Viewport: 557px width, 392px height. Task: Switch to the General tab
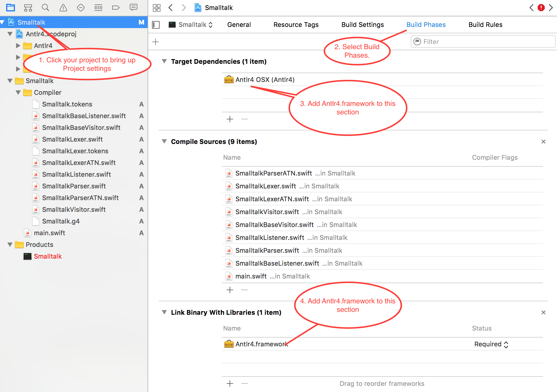point(239,25)
